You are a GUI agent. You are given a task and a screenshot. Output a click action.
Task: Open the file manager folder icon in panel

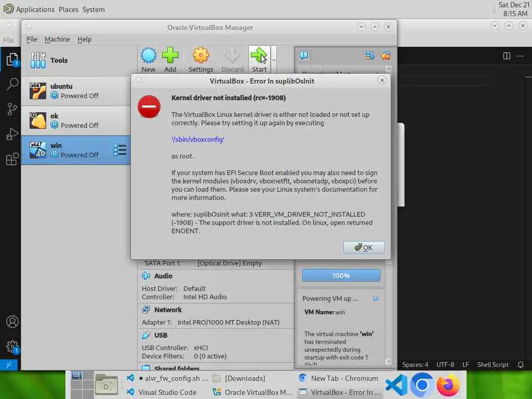coord(106,385)
